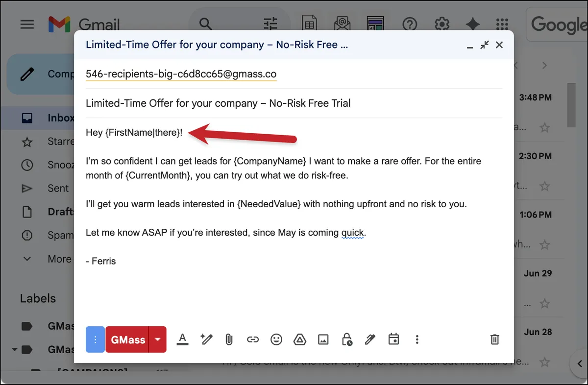Go to newer messages page arrow
This screenshot has height=385, width=588.
pyautogui.click(x=516, y=65)
